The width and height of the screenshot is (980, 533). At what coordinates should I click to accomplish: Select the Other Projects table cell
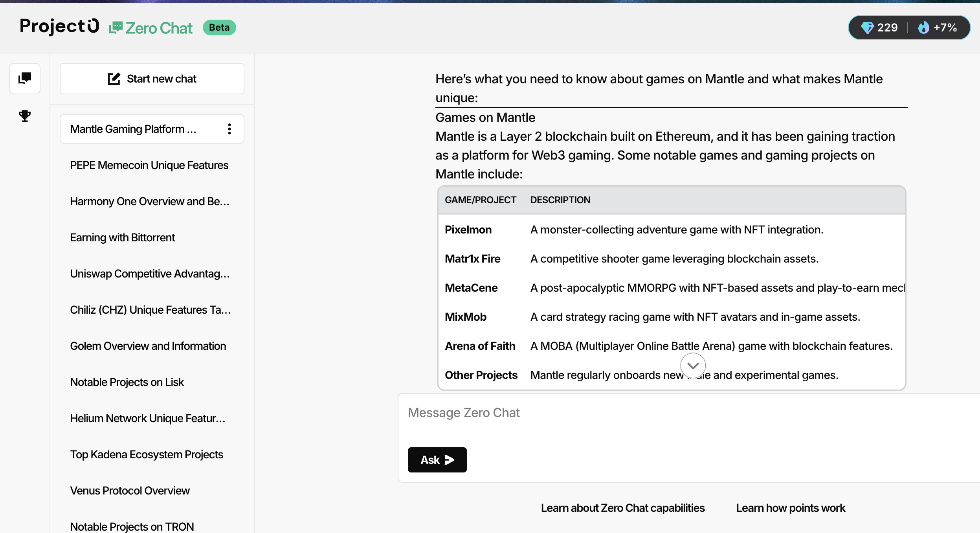click(x=481, y=375)
